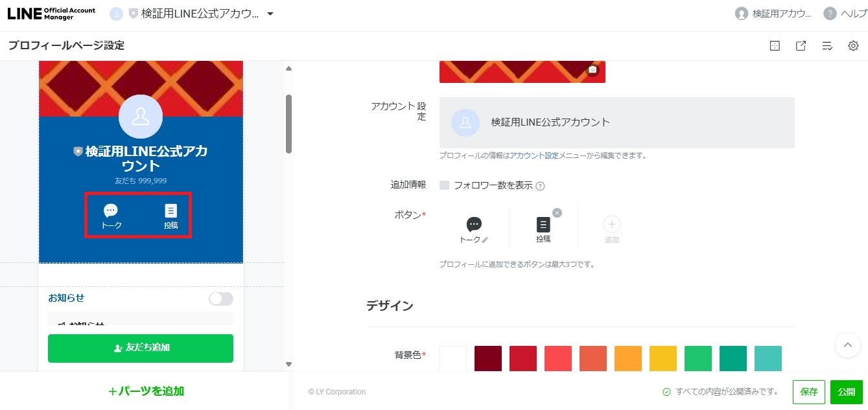
Task: Click the checklist toolbar icon
Action: click(827, 46)
